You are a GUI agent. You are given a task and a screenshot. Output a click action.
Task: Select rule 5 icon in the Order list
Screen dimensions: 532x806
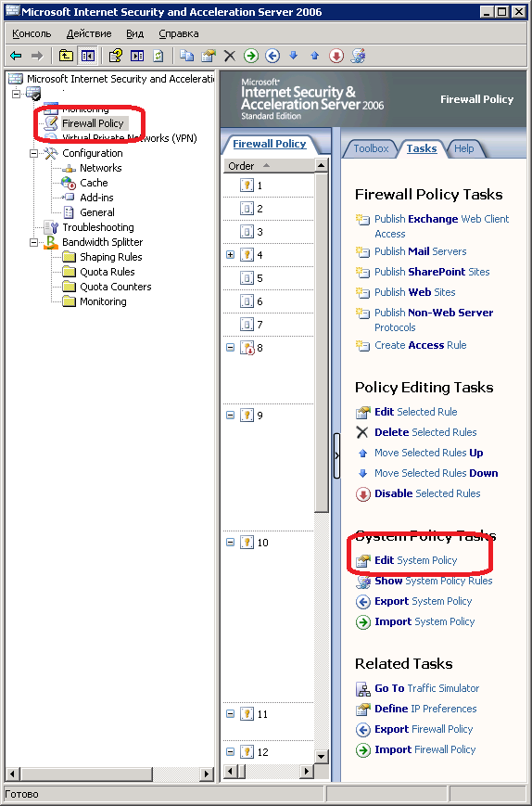pyautogui.click(x=247, y=278)
